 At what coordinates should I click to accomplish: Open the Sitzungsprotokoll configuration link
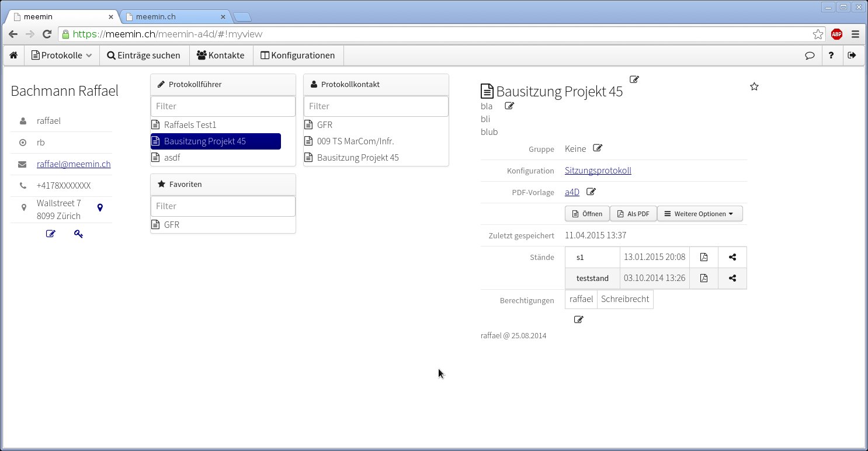click(598, 171)
